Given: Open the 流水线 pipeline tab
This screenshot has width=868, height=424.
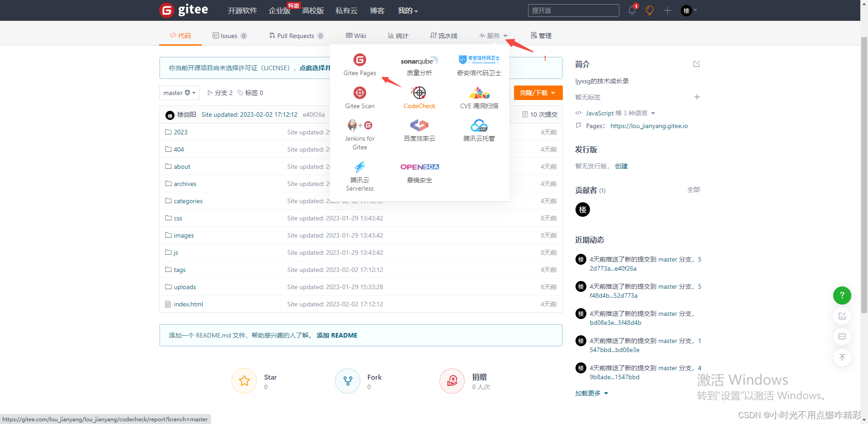Looking at the screenshot, I should click(x=443, y=36).
